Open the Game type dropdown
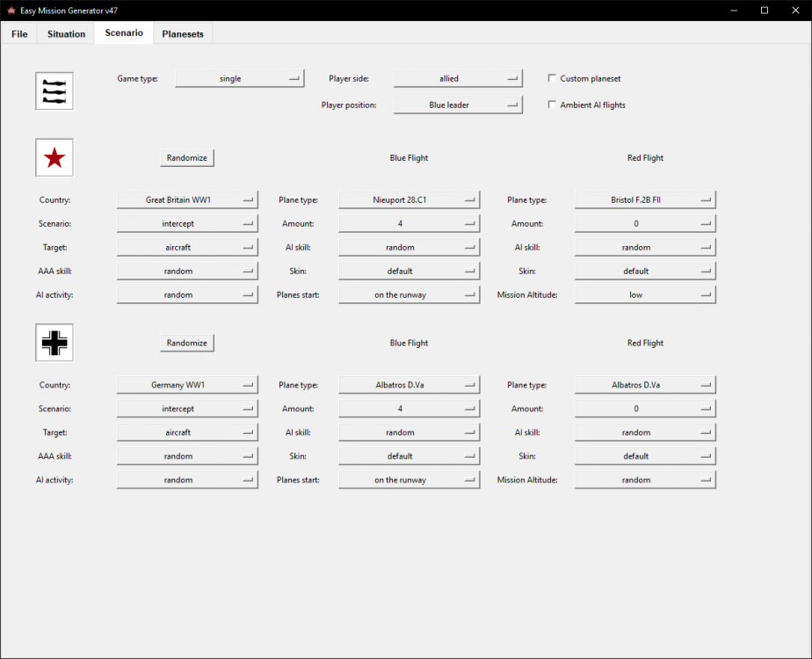Viewport: 812px width, 659px height. pos(239,78)
